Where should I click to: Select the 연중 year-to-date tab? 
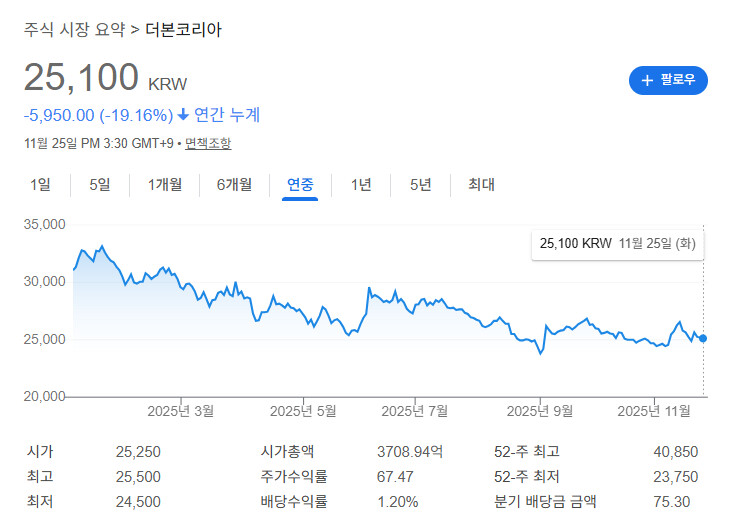coord(300,184)
